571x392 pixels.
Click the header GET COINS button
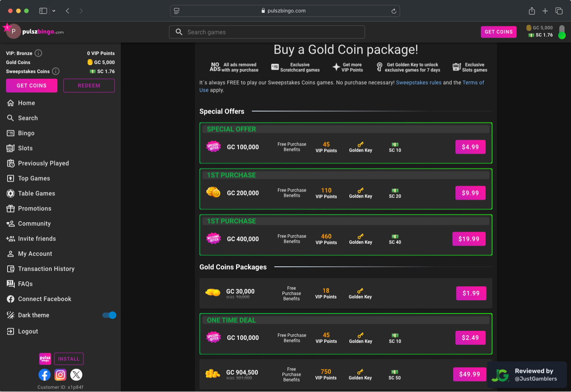pos(498,32)
